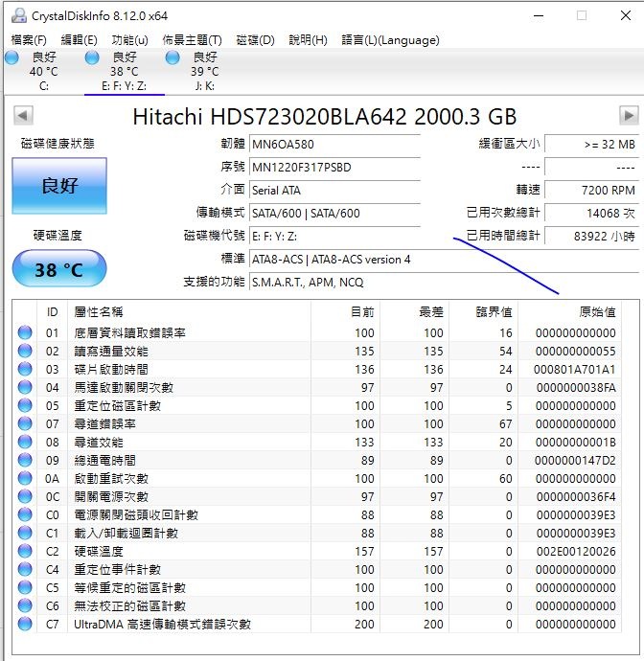Click the rotation rate value 7200 RPM

coord(591,190)
